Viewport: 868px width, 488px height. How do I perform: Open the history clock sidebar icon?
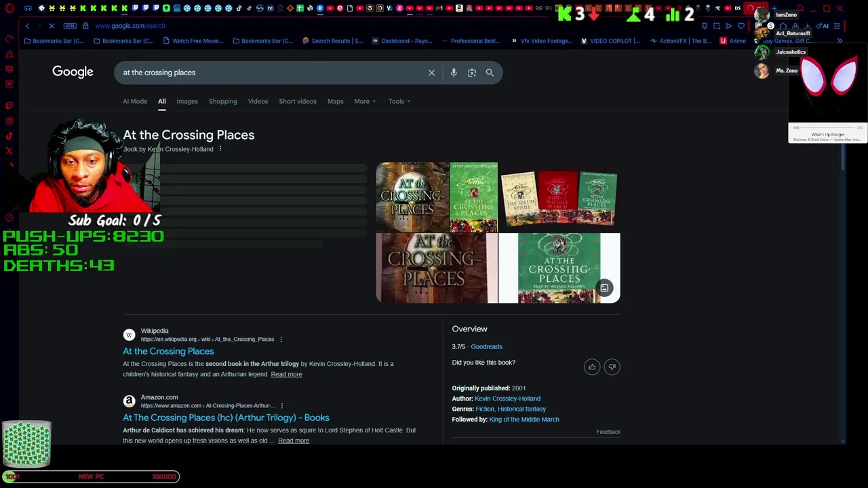9,218
